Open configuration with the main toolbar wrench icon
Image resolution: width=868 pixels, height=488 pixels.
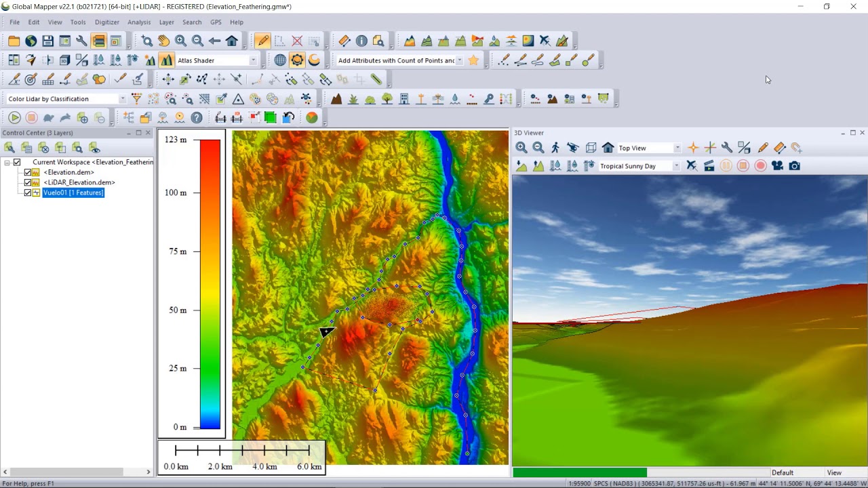pos(81,41)
